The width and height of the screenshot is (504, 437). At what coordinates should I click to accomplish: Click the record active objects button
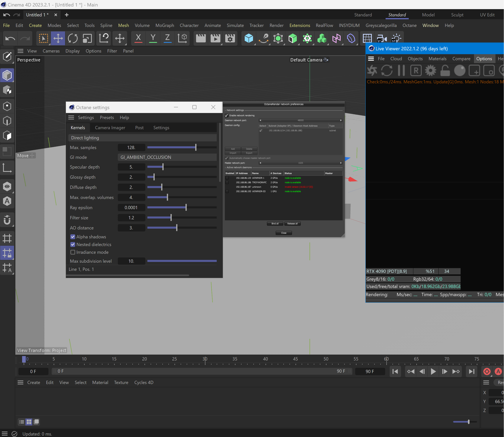(x=487, y=371)
